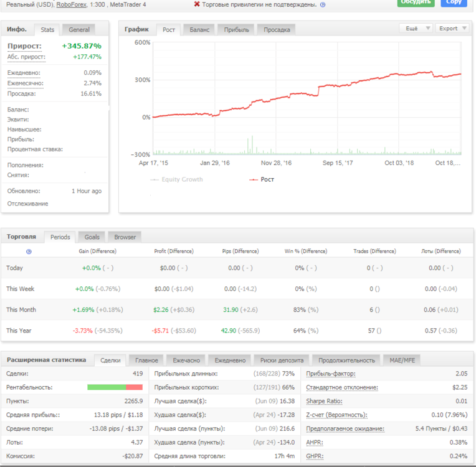Open the Goals tab
The height and width of the screenshot is (467, 476).
tap(92, 237)
